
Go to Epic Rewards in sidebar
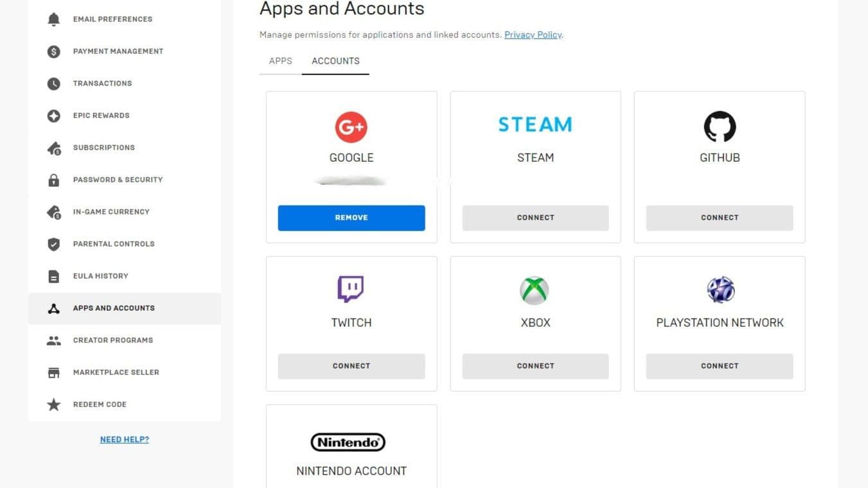pyautogui.click(x=101, y=116)
